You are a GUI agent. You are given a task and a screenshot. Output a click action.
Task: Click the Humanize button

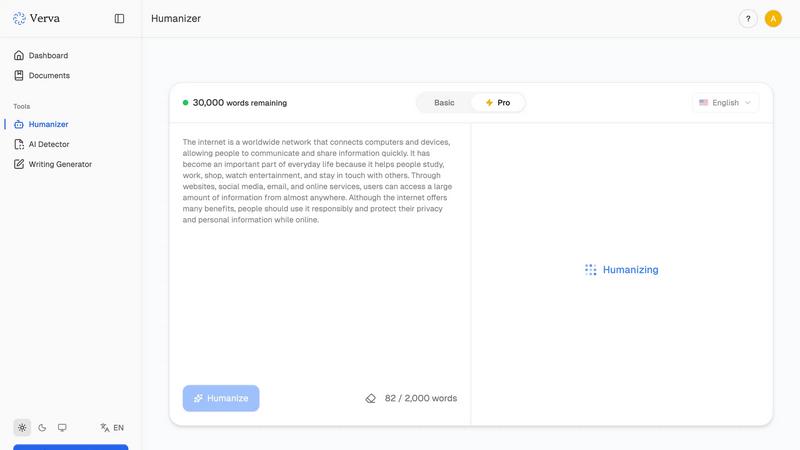coord(221,398)
